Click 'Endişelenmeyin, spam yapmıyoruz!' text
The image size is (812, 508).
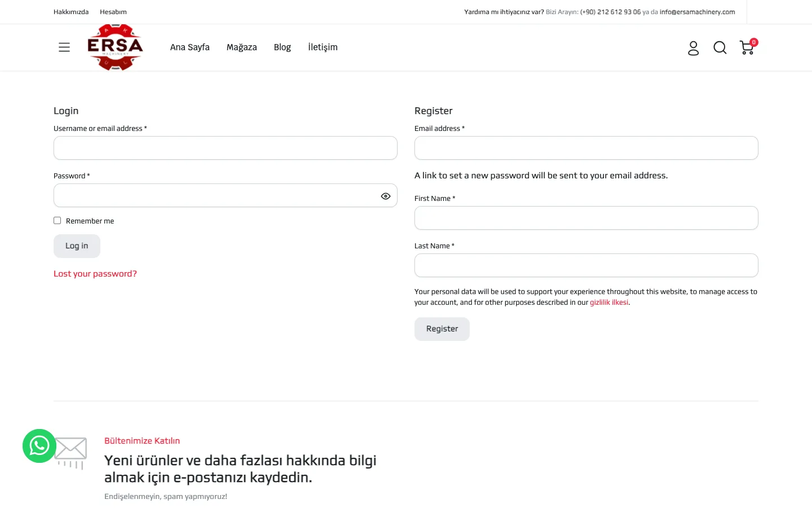coord(166,497)
